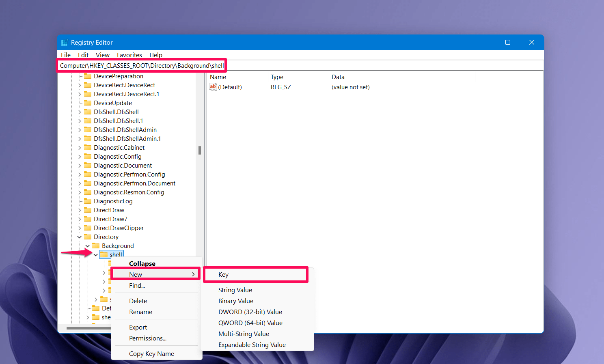Collapse the shell key chevron
The width and height of the screenshot is (604, 364).
96,255
